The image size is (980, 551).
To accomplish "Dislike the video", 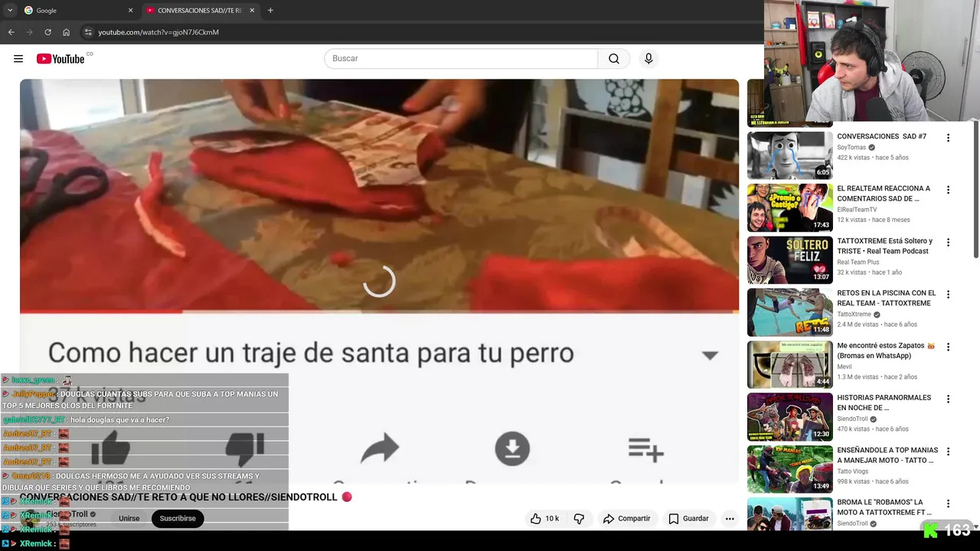I will [x=579, y=519].
